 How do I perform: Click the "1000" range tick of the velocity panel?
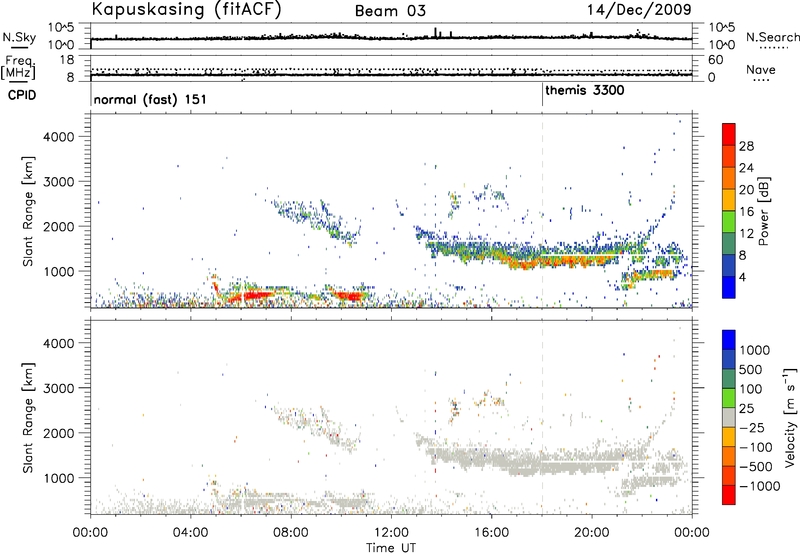(x=58, y=478)
